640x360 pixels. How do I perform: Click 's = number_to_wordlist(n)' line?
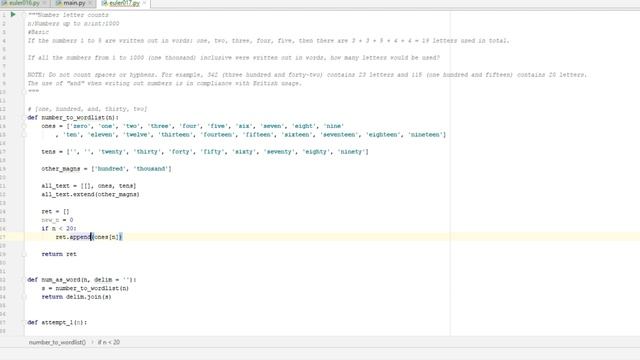85,288
